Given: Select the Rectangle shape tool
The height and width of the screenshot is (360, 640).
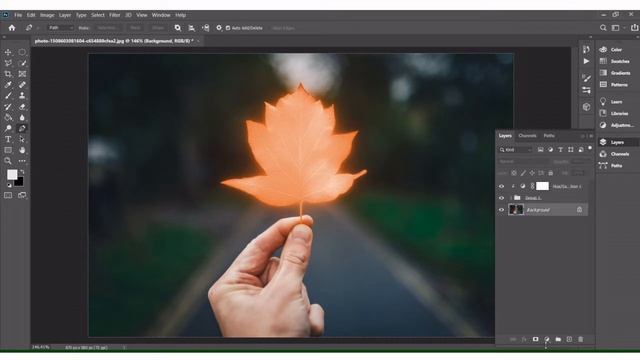Looking at the screenshot, I should tap(8, 150).
